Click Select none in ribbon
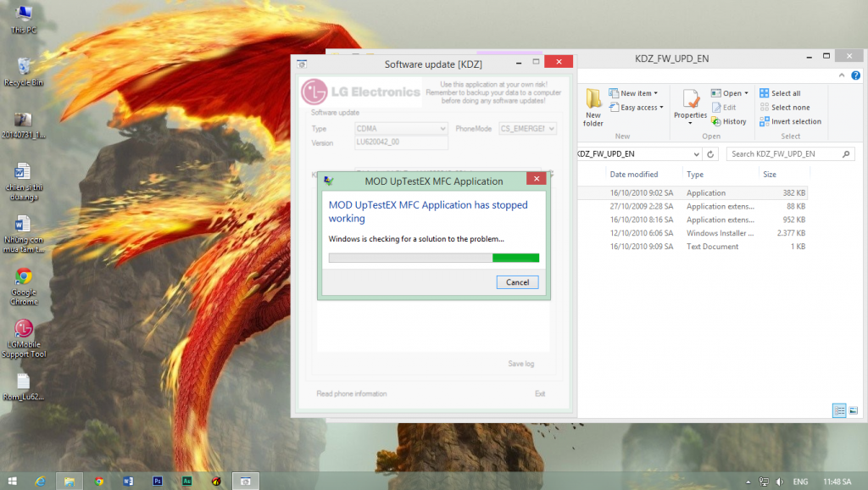The height and width of the screenshot is (490, 868). click(x=785, y=108)
